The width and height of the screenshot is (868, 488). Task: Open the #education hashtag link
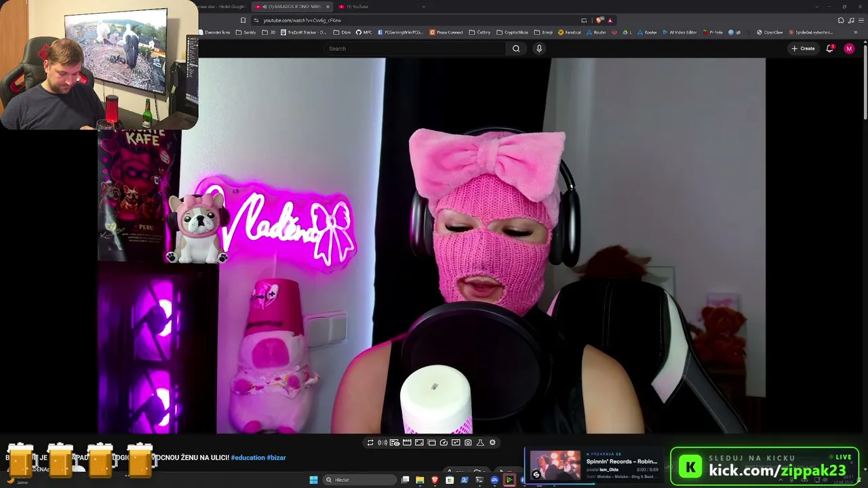[x=248, y=457]
